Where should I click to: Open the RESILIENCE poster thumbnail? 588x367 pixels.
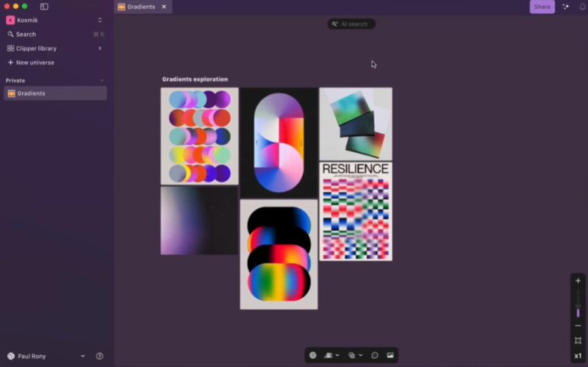tap(356, 211)
